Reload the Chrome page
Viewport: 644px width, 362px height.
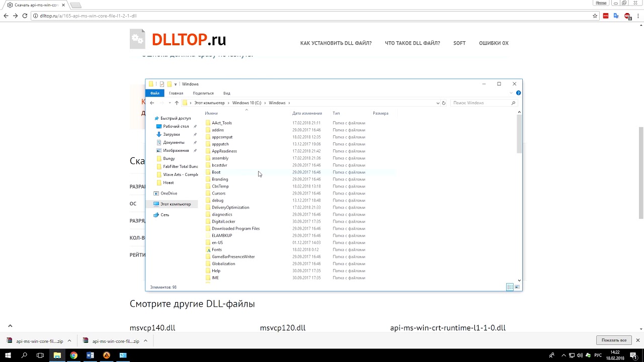pos(25,16)
